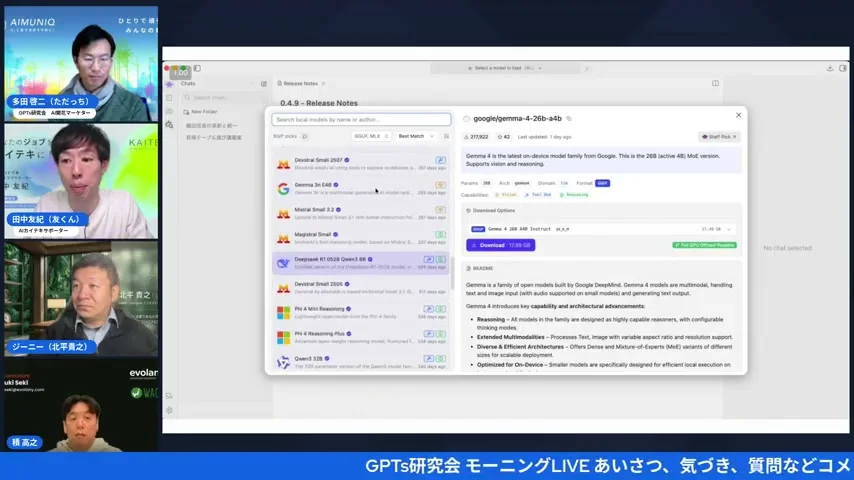Toggle the left sidebar panel icon
The width and height of the screenshot is (854, 480).
point(197,68)
